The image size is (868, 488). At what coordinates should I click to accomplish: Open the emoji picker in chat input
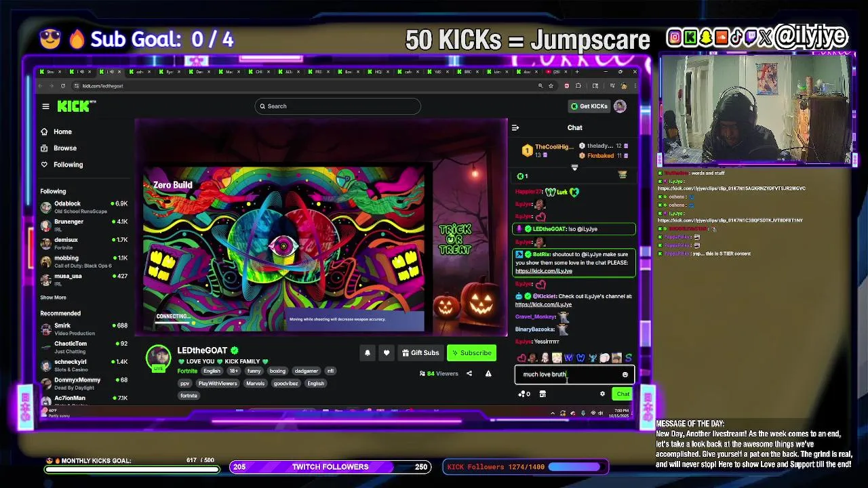625,374
